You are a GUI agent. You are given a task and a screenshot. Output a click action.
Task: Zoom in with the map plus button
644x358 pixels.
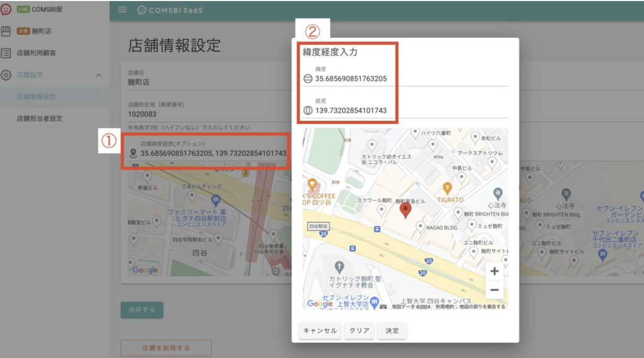click(494, 271)
